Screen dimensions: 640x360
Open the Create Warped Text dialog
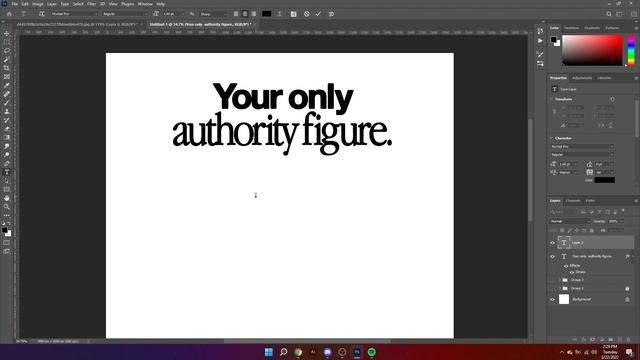pos(280,14)
